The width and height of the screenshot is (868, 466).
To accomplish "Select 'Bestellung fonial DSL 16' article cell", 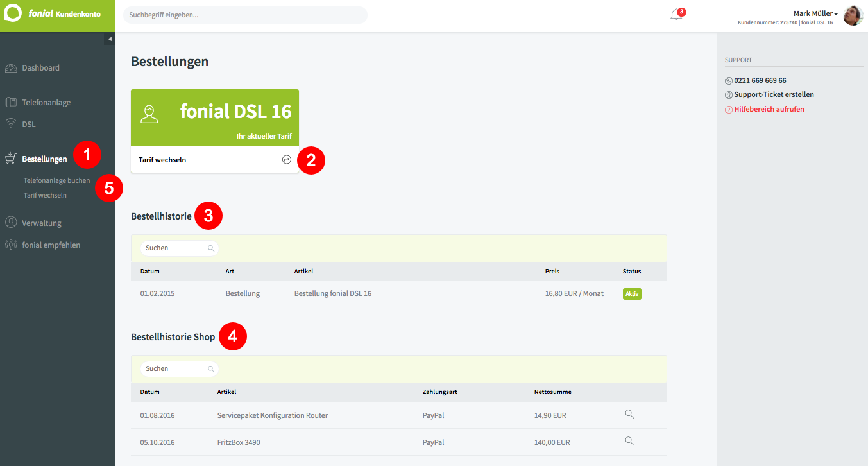I will point(333,293).
